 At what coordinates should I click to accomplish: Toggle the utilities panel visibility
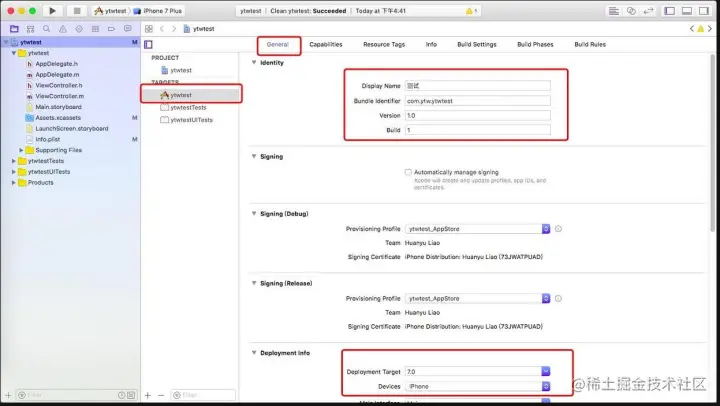pyautogui.click(x=703, y=11)
